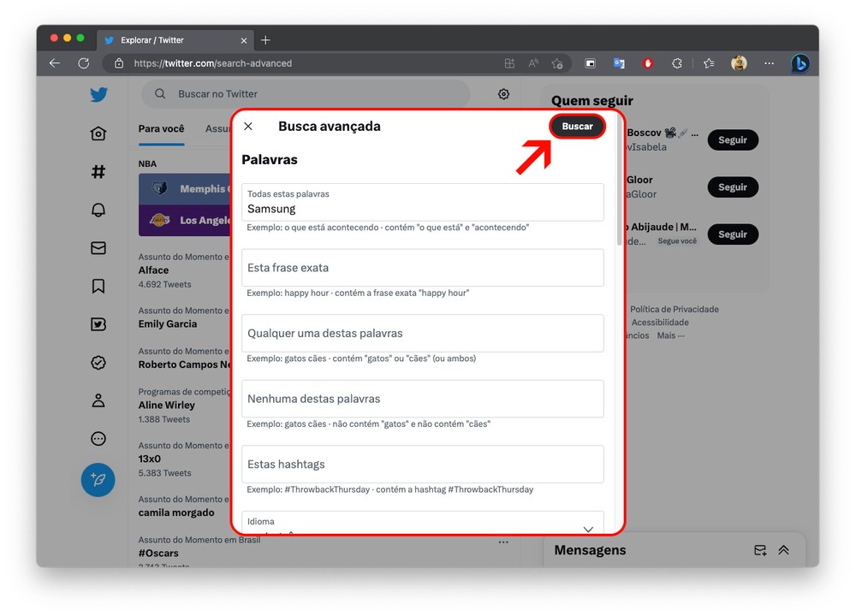The image size is (856, 616).
Task: Select the 'Explorar / Twitter' browser tab
Action: point(175,40)
